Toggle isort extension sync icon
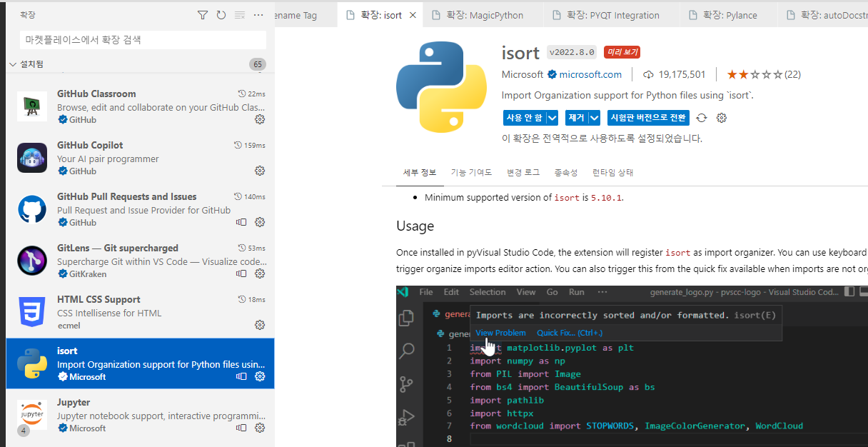This screenshot has width=868, height=447. click(702, 118)
